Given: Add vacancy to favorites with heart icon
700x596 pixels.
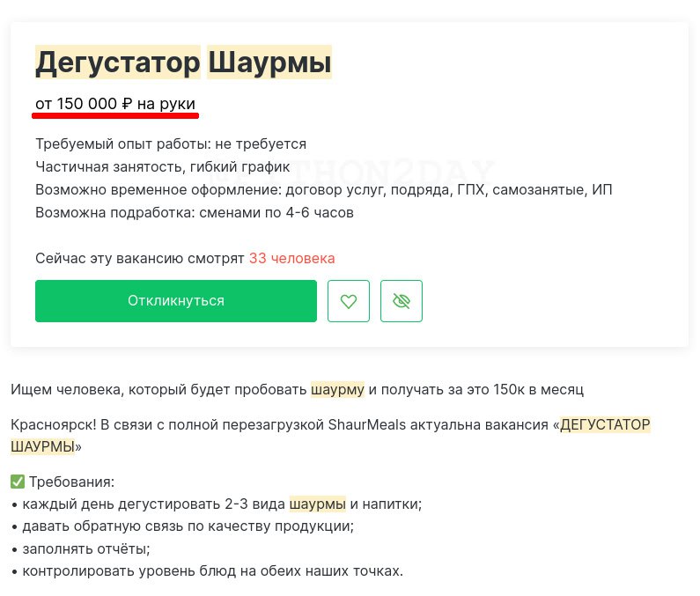Looking at the screenshot, I should pyautogui.click(x=349, y=301).
